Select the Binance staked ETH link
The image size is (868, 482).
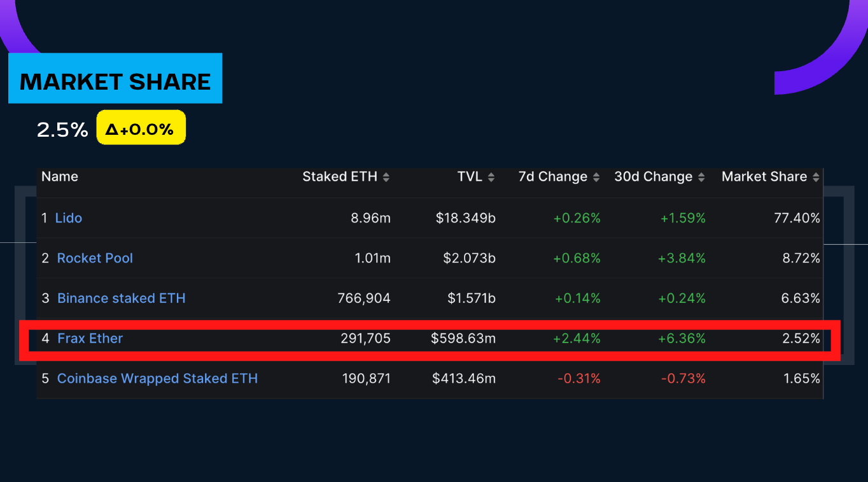point(121,298)
